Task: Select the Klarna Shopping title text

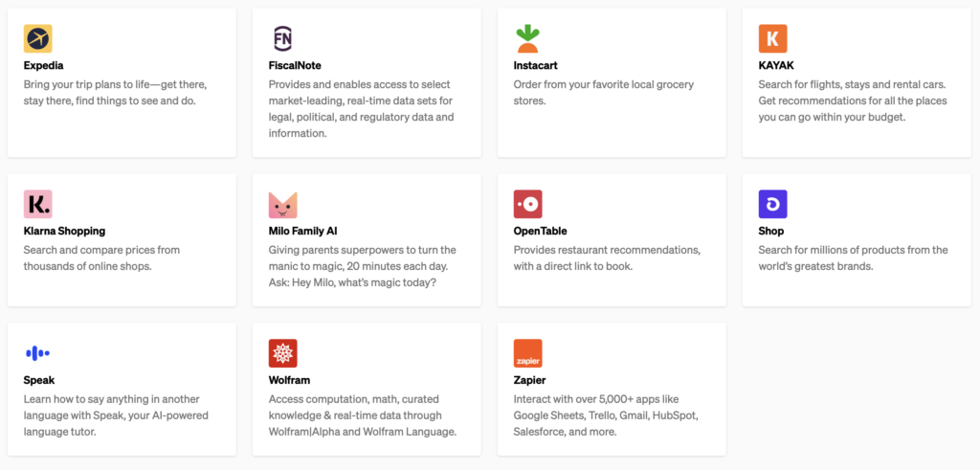Action: point(64,231)
